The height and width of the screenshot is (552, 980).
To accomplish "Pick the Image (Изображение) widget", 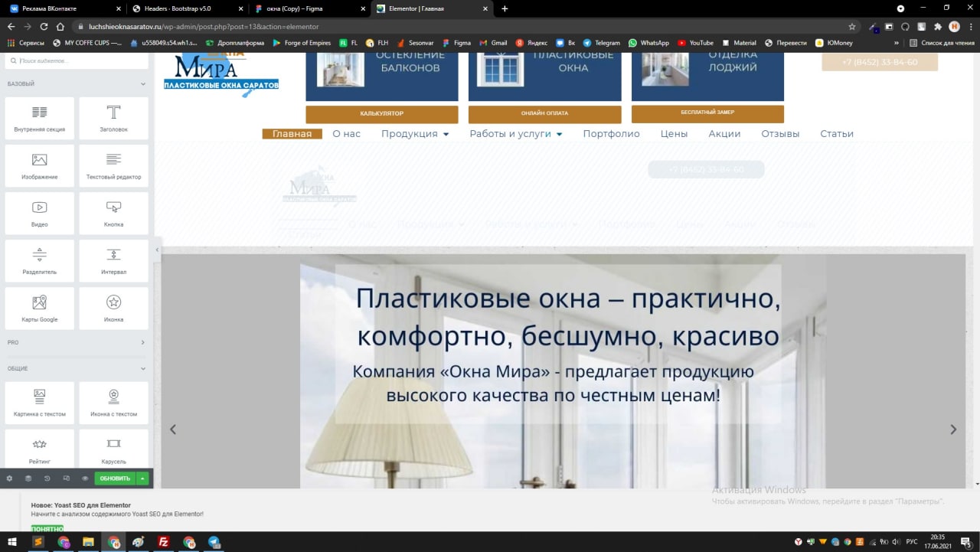I will coord(40,165).
